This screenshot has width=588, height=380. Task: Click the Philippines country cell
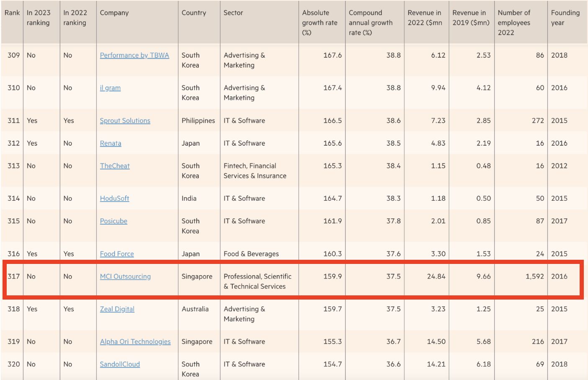198,121
